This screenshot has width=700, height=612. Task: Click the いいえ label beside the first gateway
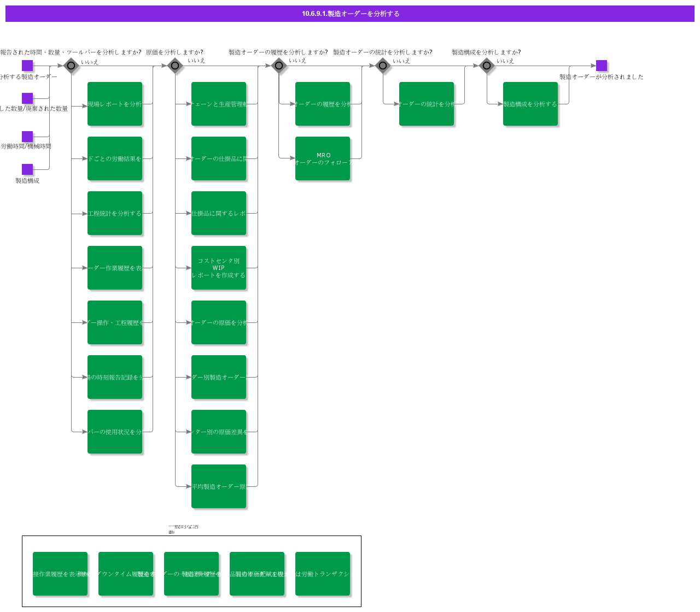click(x=90, y=62)
